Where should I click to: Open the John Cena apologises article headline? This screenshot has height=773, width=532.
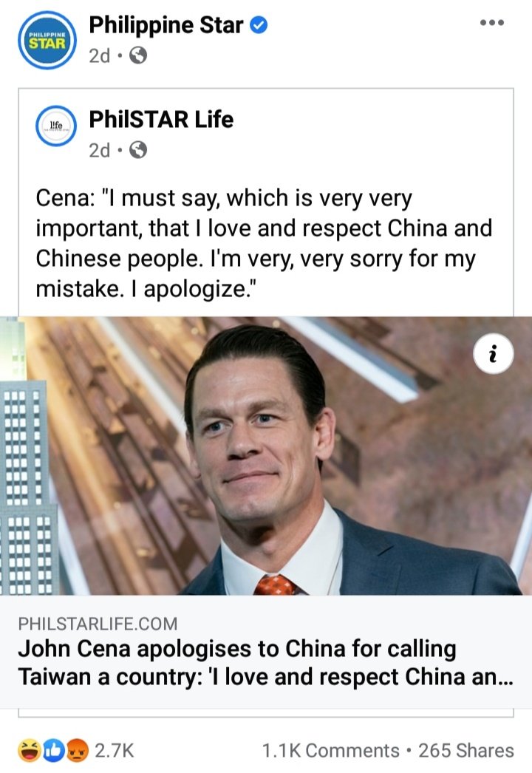tap(266, 663)
